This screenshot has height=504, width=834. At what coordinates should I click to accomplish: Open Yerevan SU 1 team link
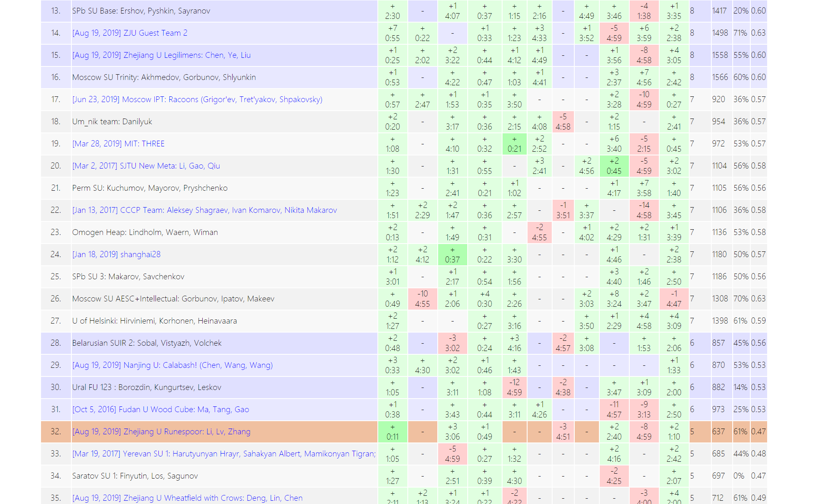pos(224,454)
